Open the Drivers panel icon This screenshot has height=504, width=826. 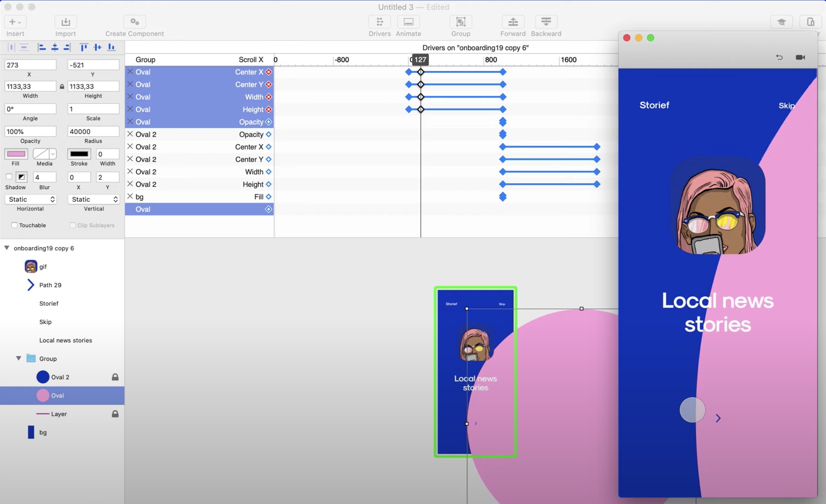(x=380, y=22)
